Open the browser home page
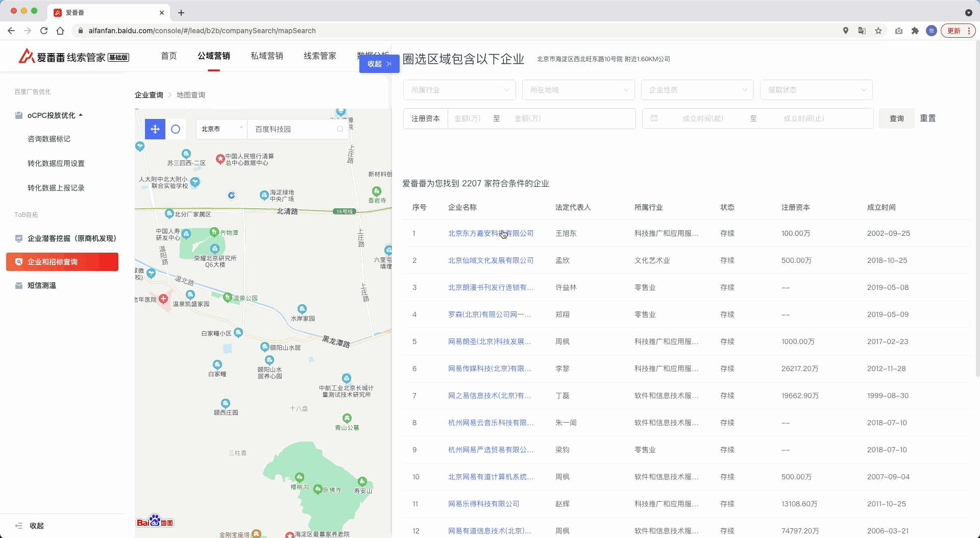This screenshot has width=980, height=538. 60,31
